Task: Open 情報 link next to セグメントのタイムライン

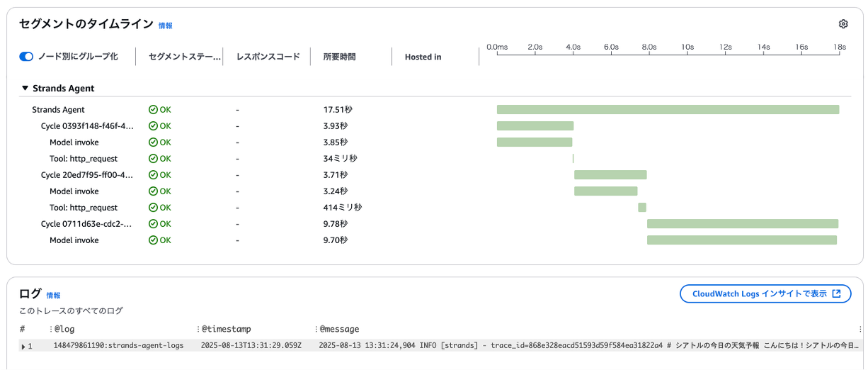Action: click(x=165, y=26)
